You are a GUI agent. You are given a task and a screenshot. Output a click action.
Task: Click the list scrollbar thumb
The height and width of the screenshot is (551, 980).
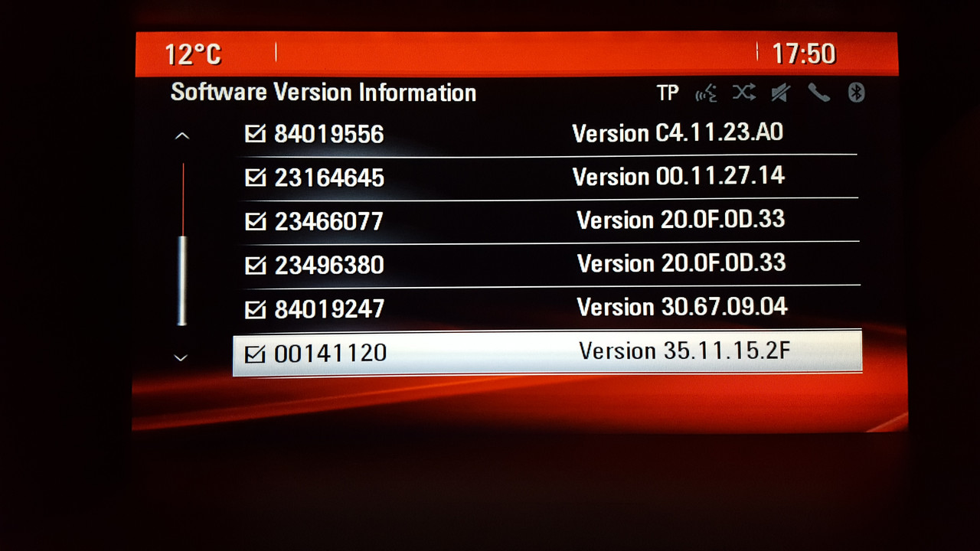pyautogui.click(x=182, y=280)
